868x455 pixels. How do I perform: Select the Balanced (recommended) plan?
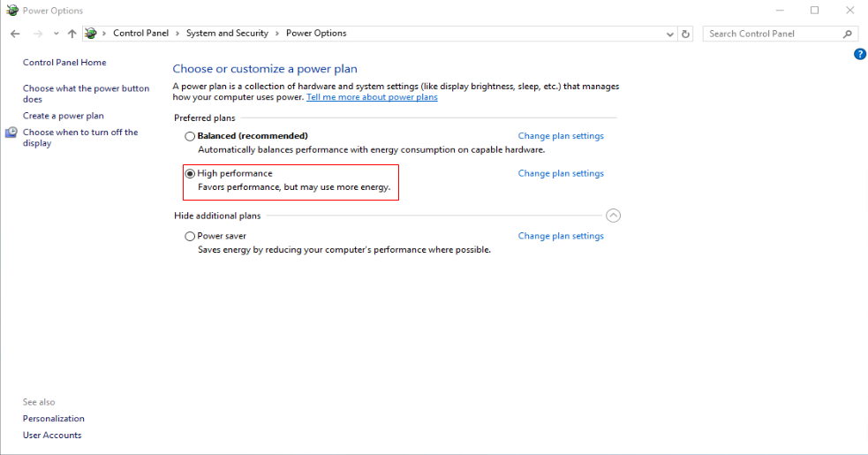point(190,136)
